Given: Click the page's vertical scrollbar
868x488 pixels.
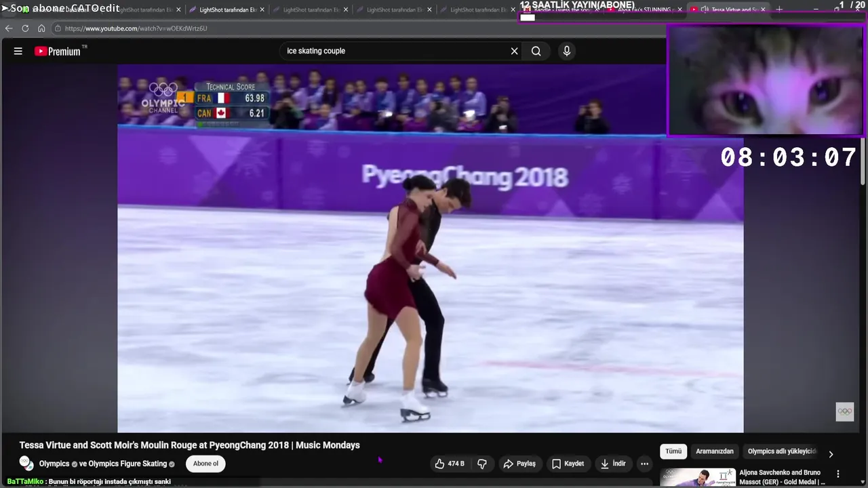Looking at the screenshot, I should click(863, 161).
